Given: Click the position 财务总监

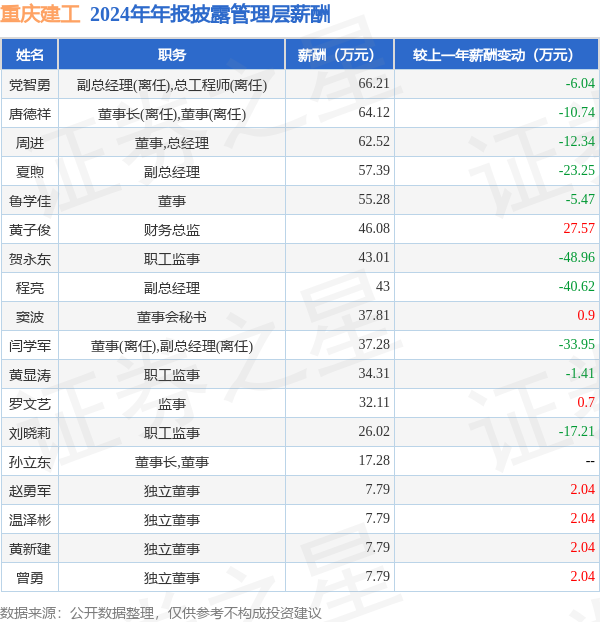Looking at the screenshot, I should click(172, 230).
